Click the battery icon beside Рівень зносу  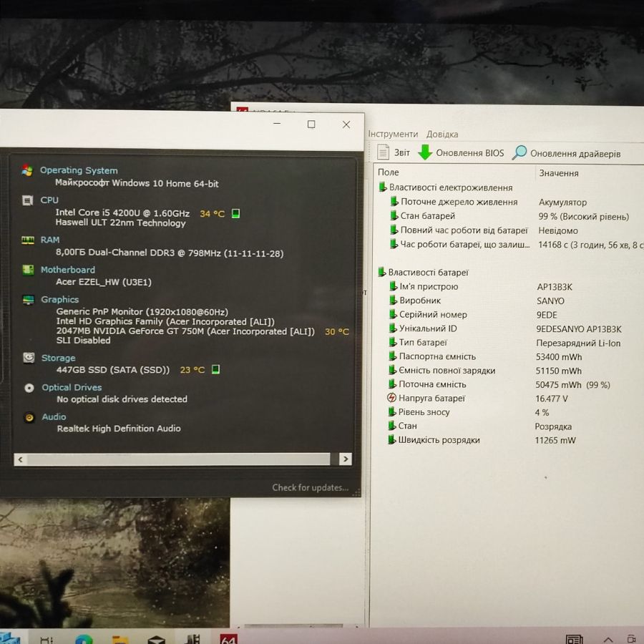click(x=392, y=411)
